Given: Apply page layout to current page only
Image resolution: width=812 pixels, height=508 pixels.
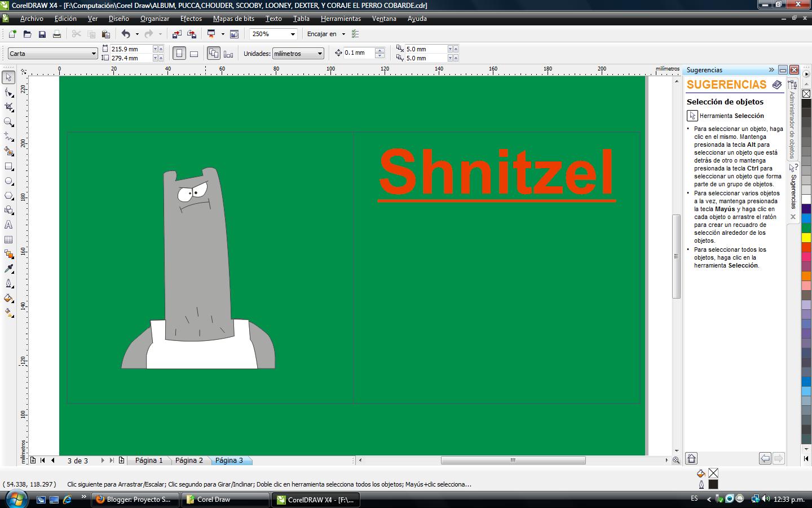Looking at the screenshot, I should coord(228,53).
